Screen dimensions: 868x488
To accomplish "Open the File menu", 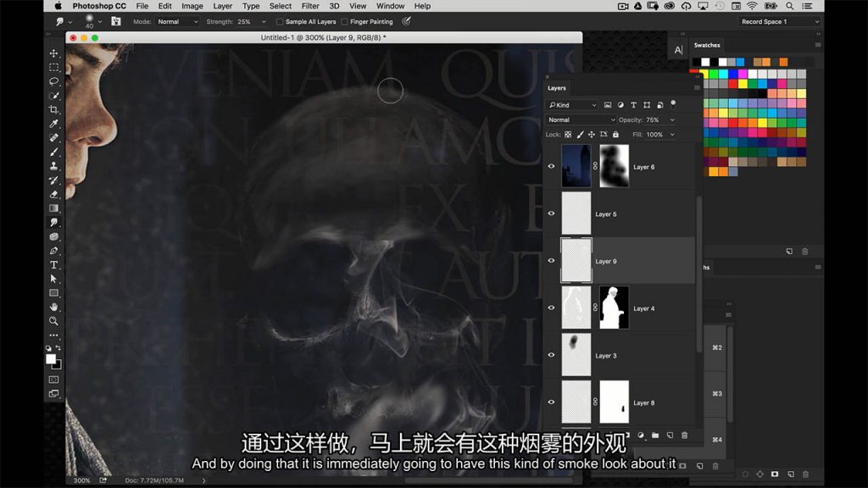I will coord(142,6).
